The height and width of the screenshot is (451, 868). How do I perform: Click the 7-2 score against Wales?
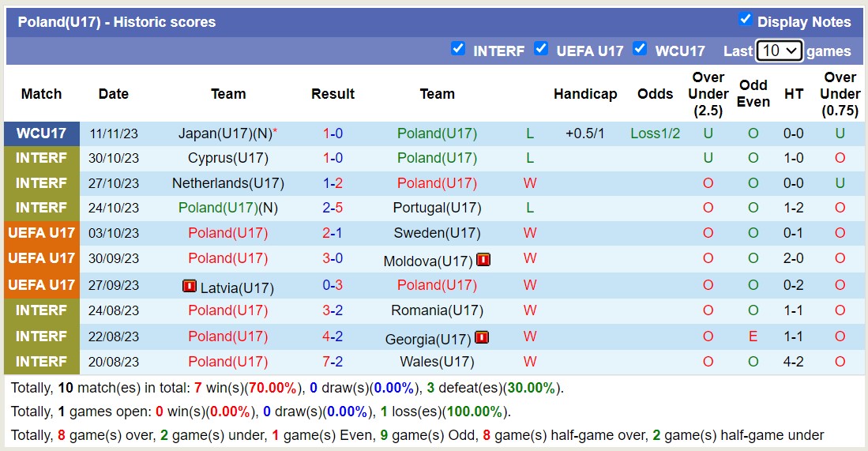333,362
